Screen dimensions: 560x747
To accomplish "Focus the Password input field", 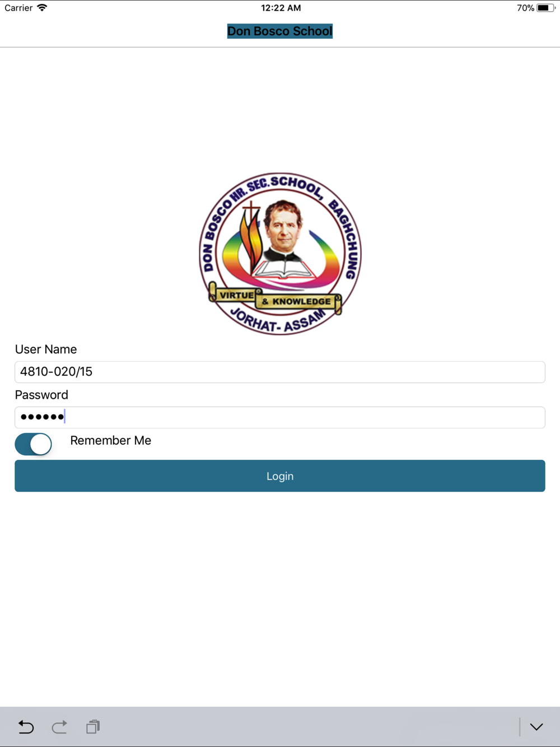I will [280, 417].
